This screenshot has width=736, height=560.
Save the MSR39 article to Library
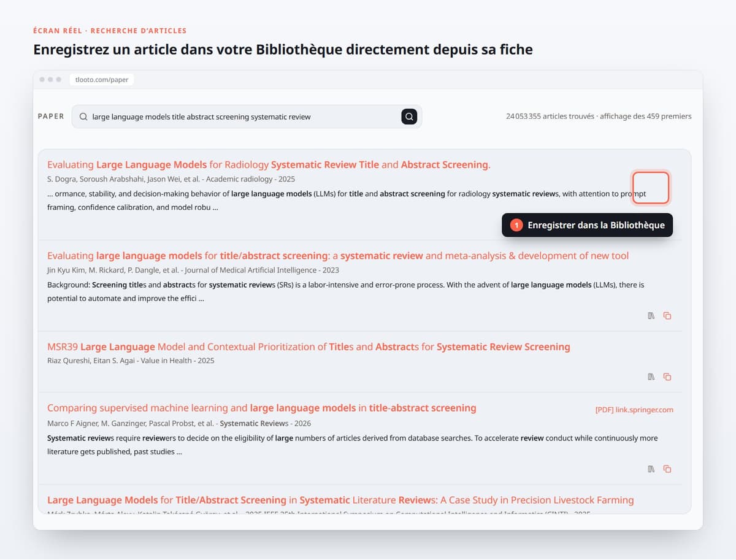(x=651, y=377)
